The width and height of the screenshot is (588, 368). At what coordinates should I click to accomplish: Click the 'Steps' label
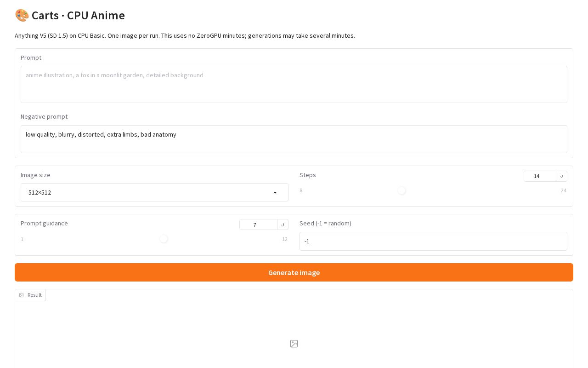point(308,175)
